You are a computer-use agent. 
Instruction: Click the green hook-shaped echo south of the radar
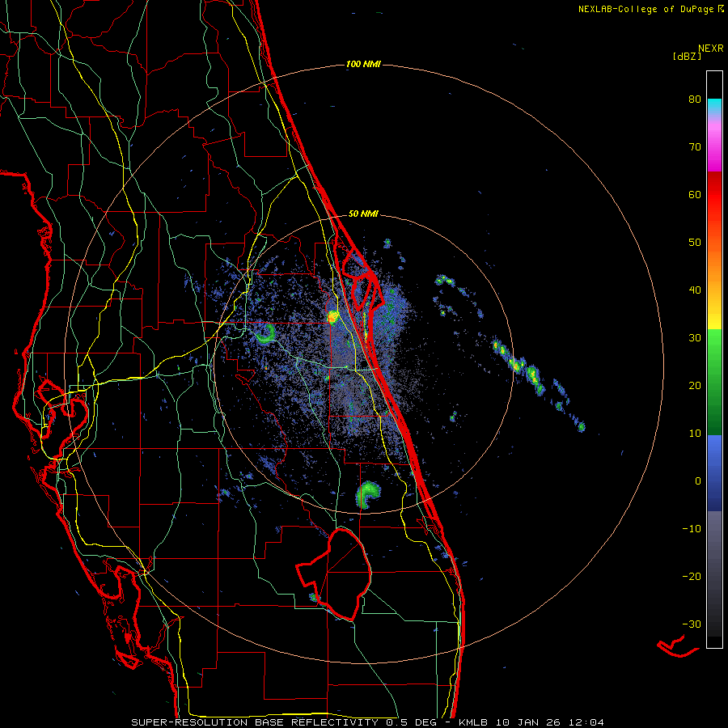[368, 495]
